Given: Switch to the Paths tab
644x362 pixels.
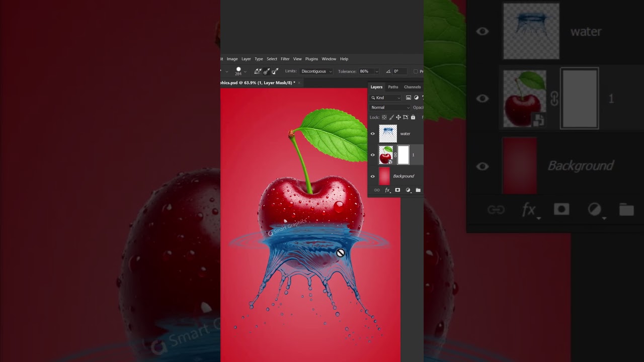Looking at the screenshot, I should pos(393,87).
